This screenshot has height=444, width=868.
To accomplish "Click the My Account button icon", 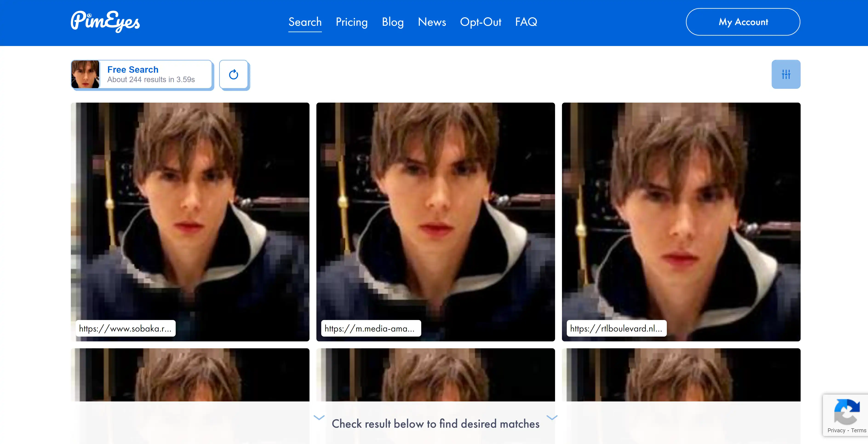I will (x=743, y=22).
